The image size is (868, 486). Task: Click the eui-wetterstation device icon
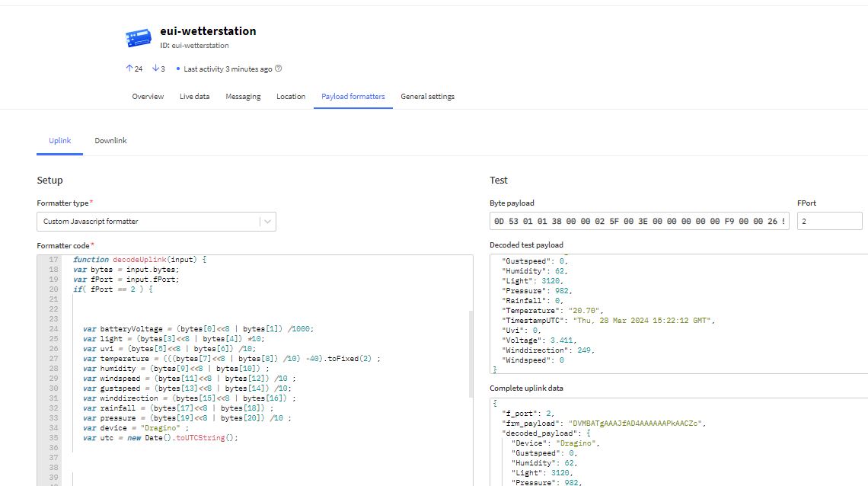tap(139, 37)
